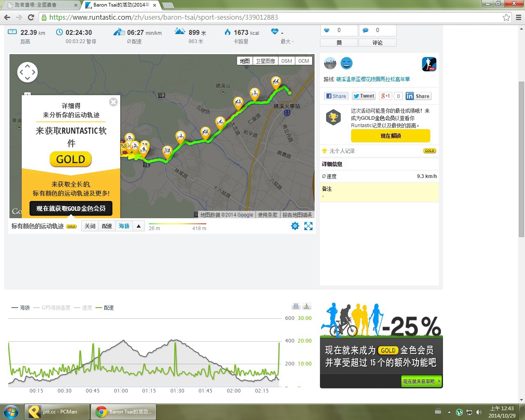Click the blue smiley mood icon

click(347, 63)
